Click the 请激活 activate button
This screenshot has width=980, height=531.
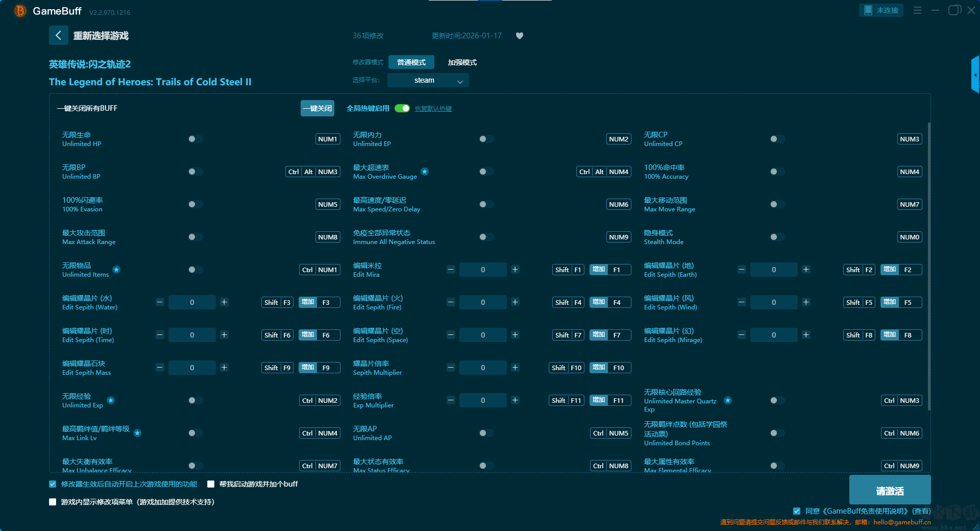(x=890, y=490)
